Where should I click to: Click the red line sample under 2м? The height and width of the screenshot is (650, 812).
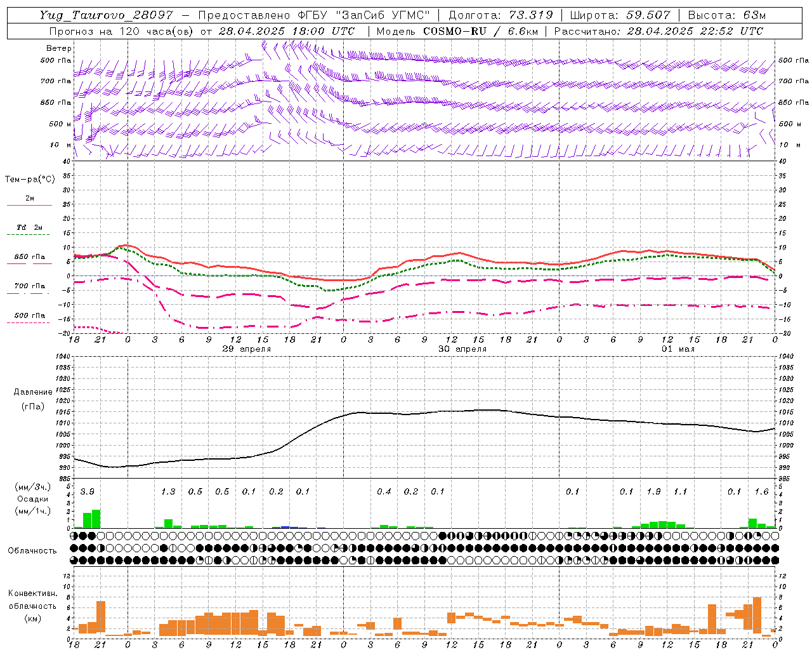(30, 205)
